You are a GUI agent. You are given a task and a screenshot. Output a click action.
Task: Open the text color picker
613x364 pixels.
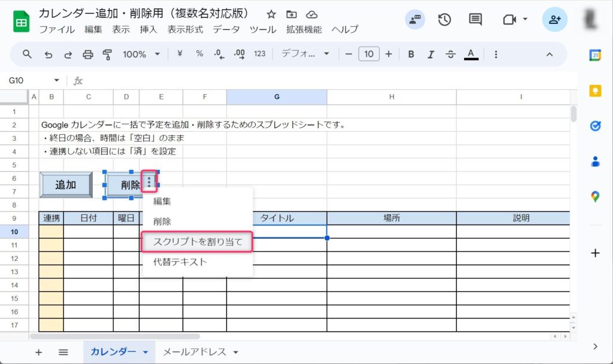[x=471, y=54]
